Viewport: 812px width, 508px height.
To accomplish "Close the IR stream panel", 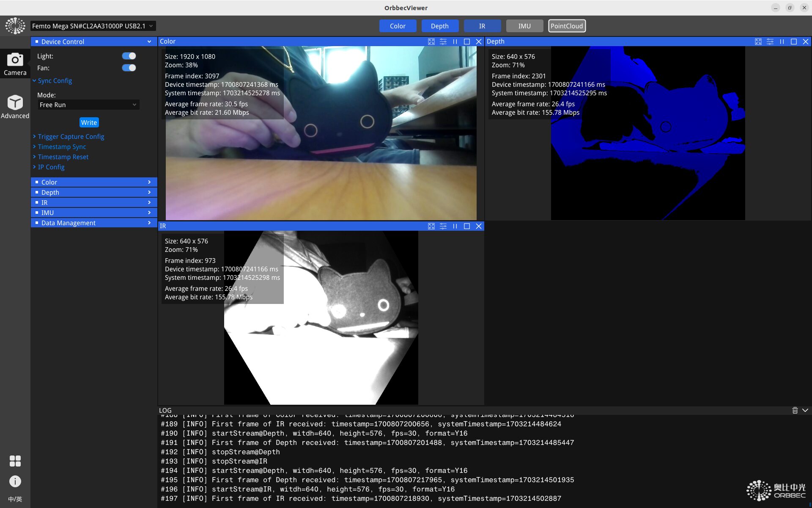I will [x=479, y=226].
